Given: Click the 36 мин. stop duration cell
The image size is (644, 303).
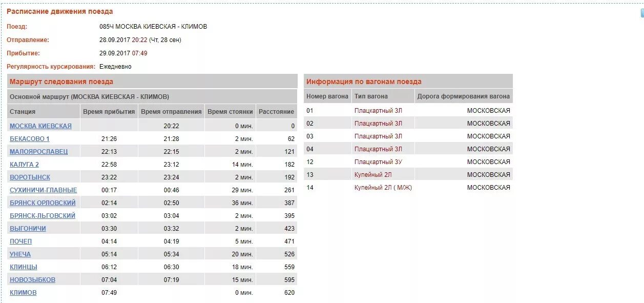Looking at the screenshot, I should click(x=230, y=203).
